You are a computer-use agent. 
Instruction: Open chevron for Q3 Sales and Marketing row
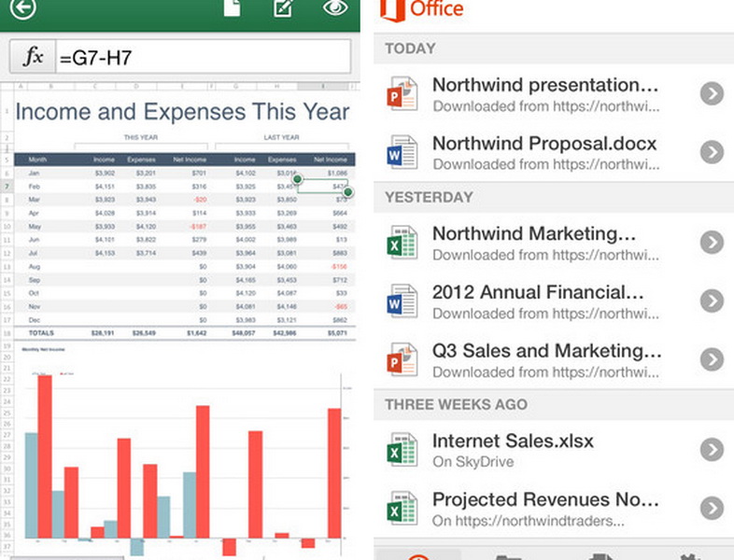[712, 359]
